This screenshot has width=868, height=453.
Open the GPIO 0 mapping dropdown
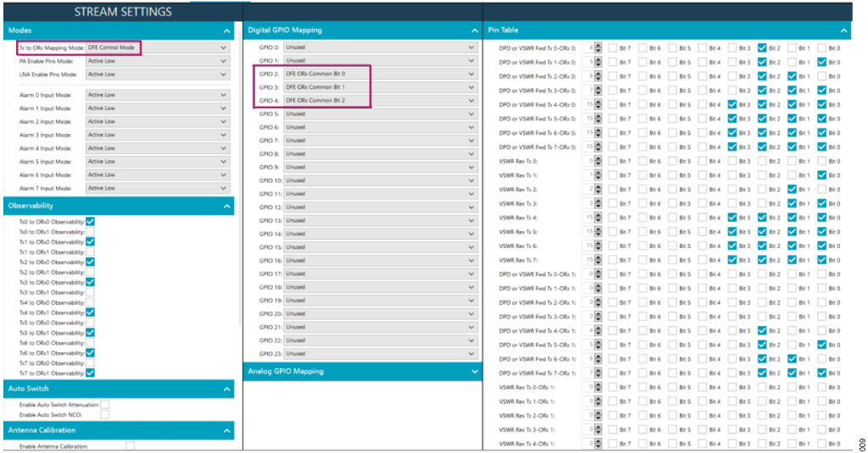click(381, 47)
